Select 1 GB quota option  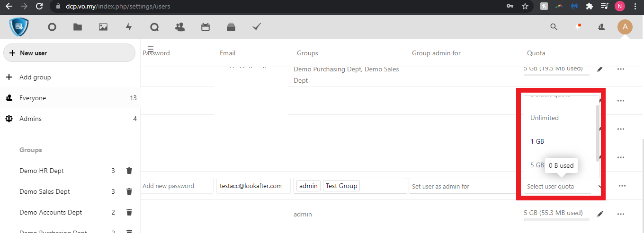click(x=537, y=141)
